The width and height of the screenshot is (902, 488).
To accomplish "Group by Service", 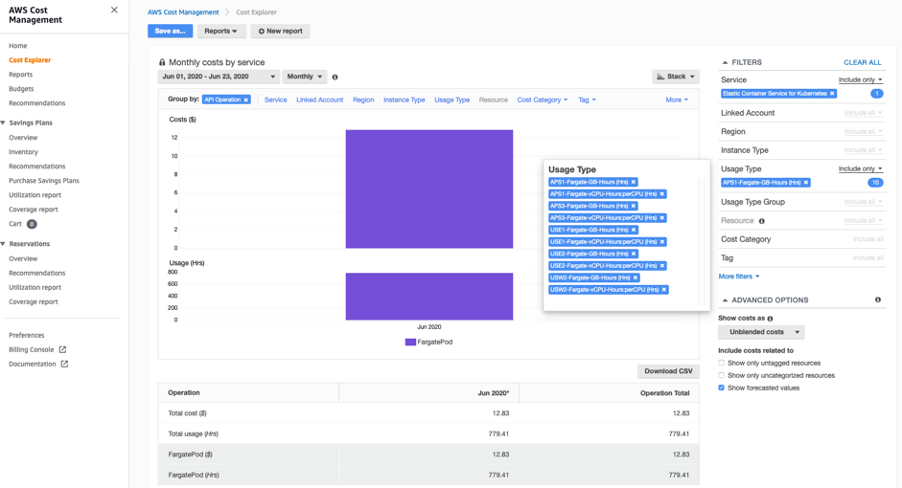I will (x=276, y=100).
